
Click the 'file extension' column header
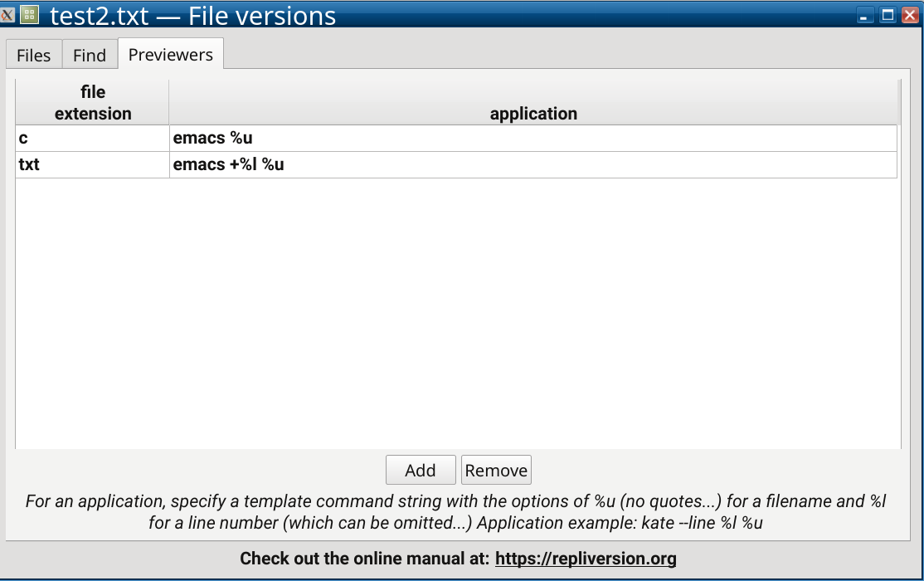pyautogui.click(x=93, y=103)
